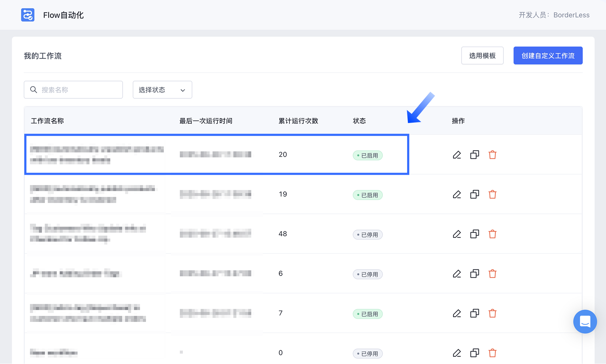Click the 状态 column header

click(x=359, y=121)
